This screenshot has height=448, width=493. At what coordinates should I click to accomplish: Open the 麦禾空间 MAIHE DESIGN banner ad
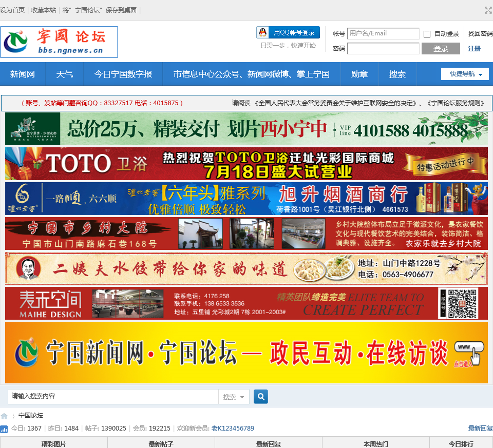pos(246,303)
